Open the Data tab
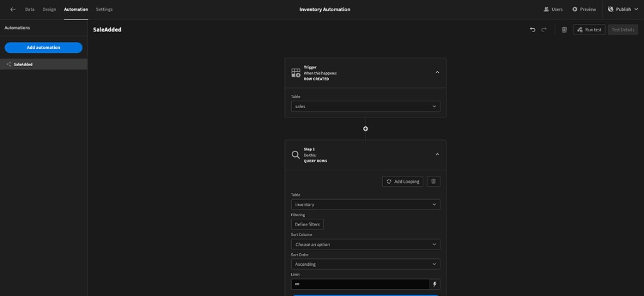This screenshot has height=296, width=644. click(30, 9)
